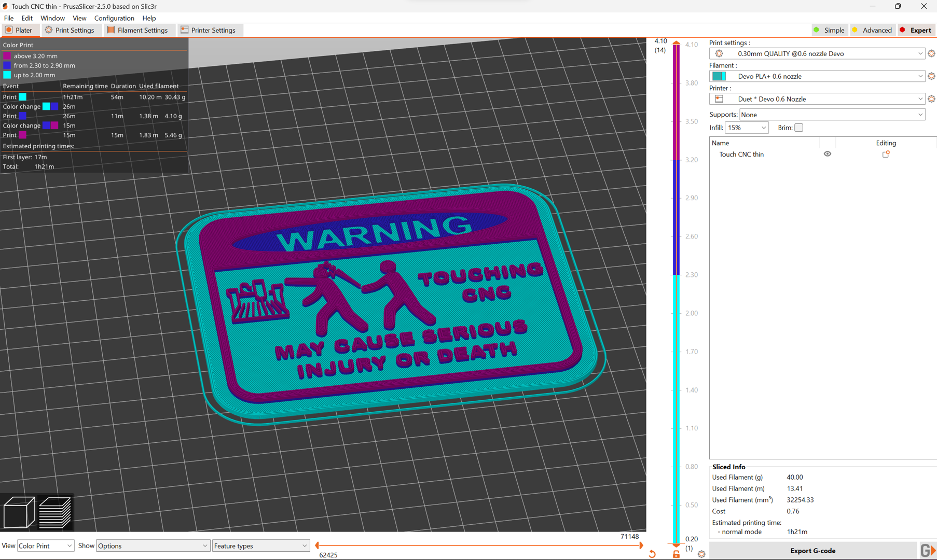Open the Configuration menu

[x=114, y=18]
